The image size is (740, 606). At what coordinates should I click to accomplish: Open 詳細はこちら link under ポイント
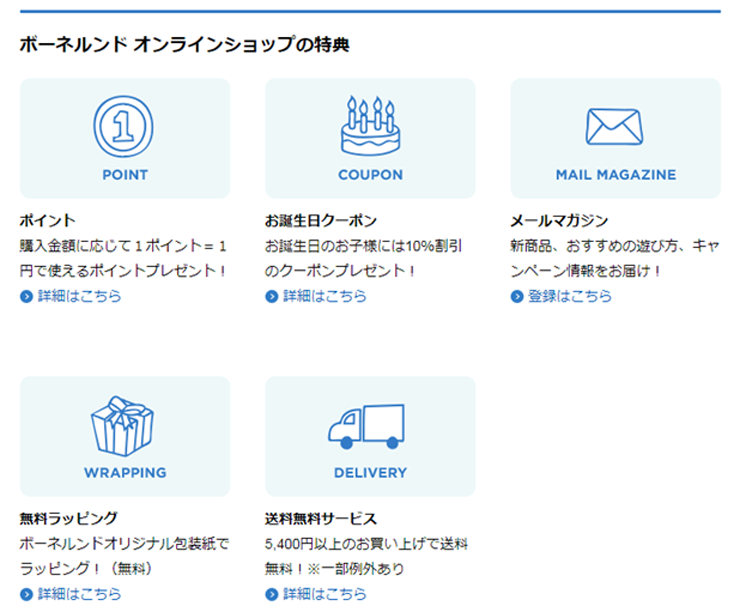click(80, 296)
